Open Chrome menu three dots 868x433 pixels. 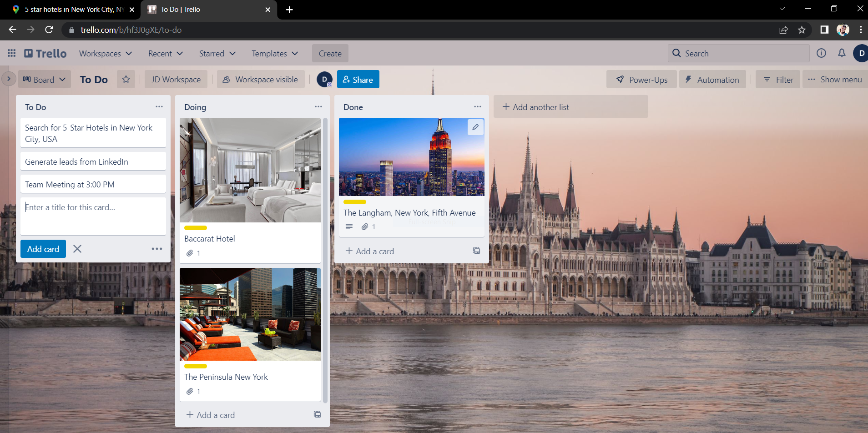861,30
